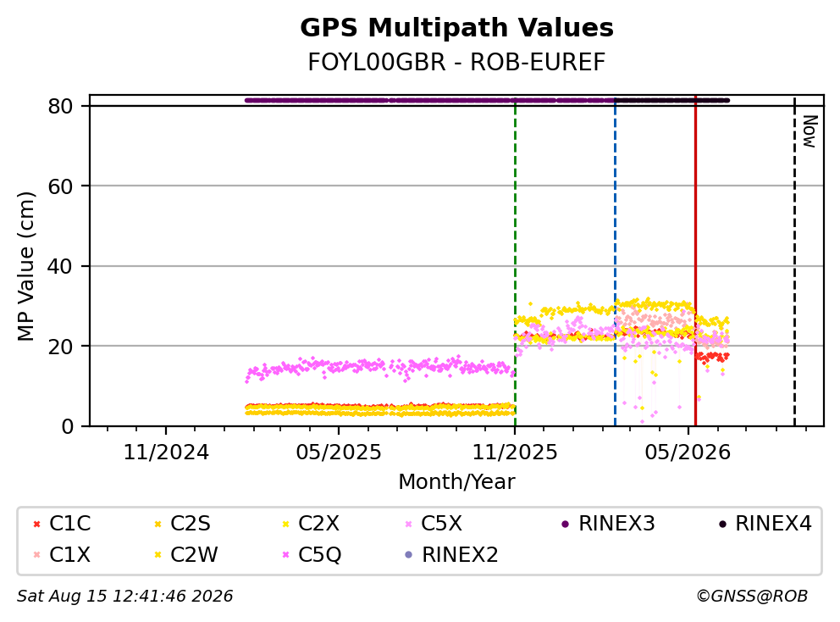
Task: Click the RINEX4 dark dot marker
Action: coord(722,524)
